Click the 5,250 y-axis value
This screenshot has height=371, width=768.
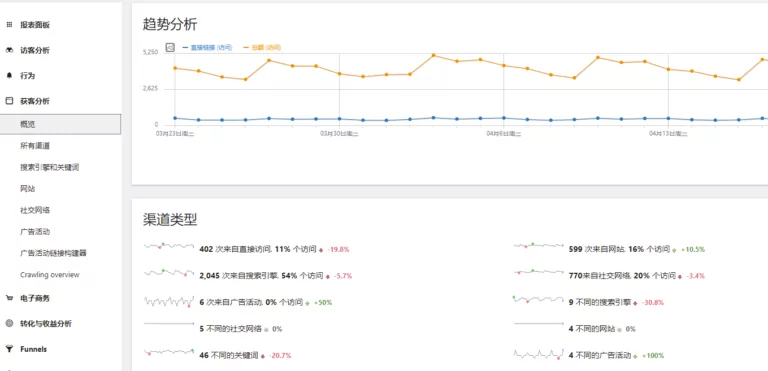(x=150, y=52)
